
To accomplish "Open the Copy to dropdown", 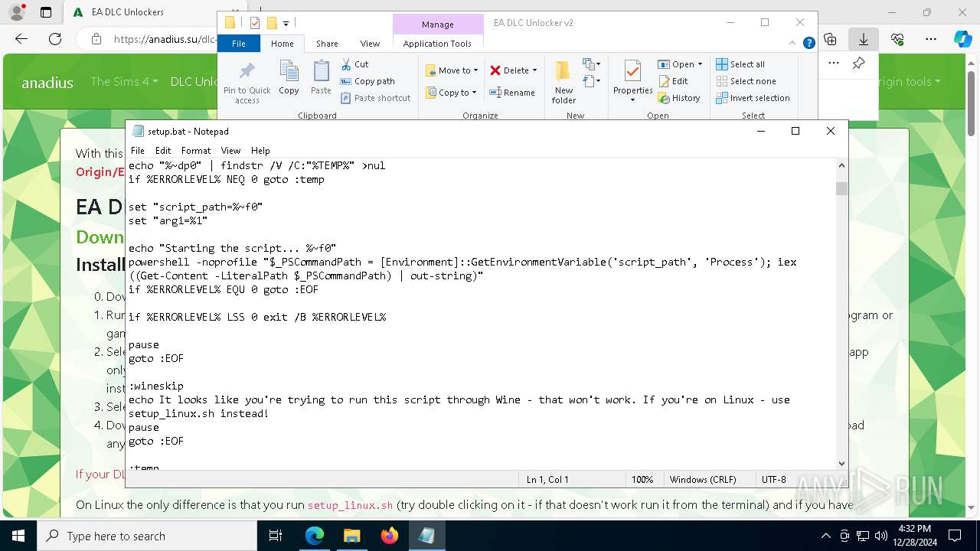I will [x=451, y=93].
